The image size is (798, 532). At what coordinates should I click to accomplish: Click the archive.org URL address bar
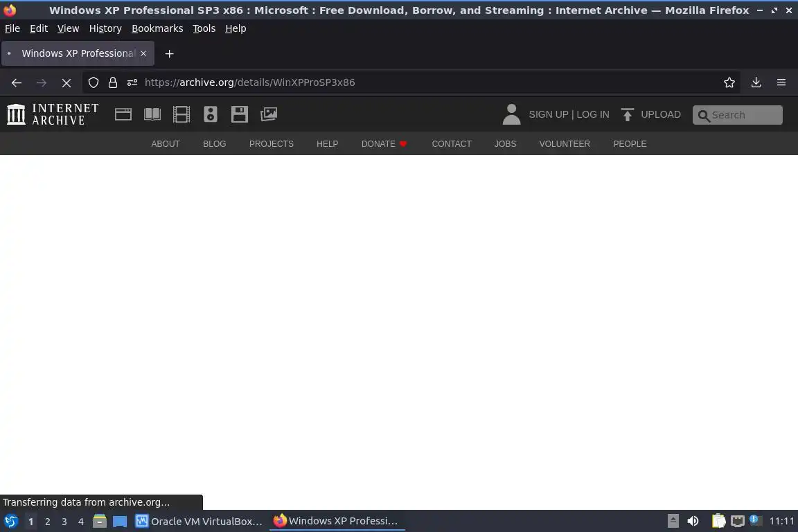(x=412, y=82)
